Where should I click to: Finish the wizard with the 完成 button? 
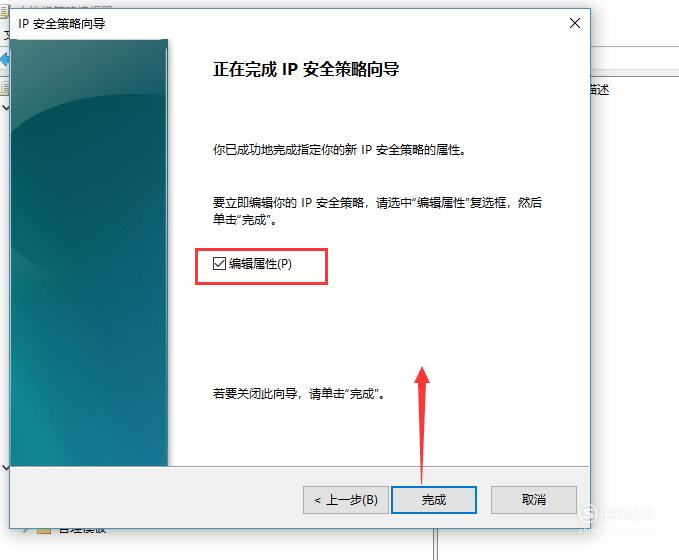coord(433,500)
